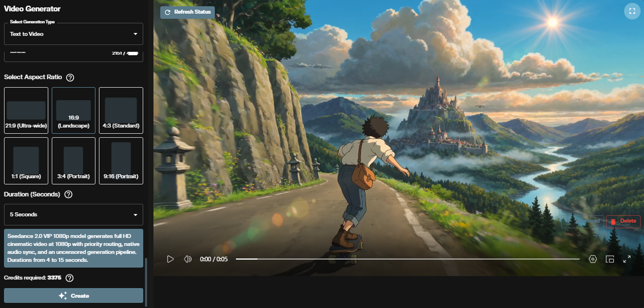The width and height of the screenshot is (644, 308).
Task: Play the generated video
Action: [170, 259]
